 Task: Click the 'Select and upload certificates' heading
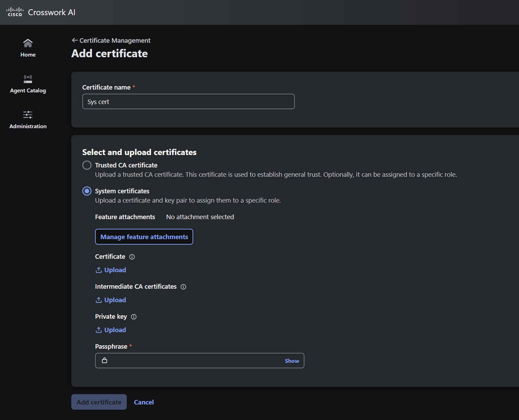coord(139,152)
